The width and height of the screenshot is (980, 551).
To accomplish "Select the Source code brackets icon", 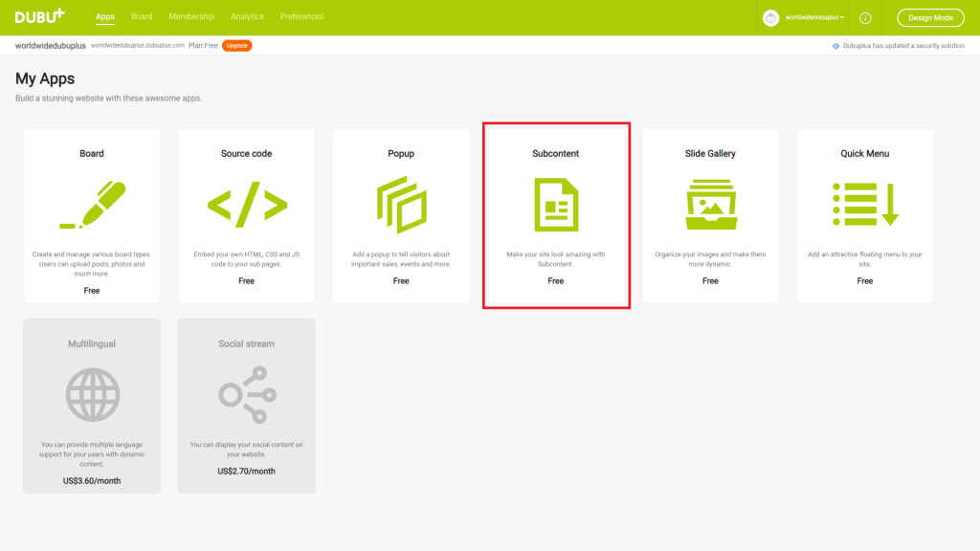I will [x=247, y=205].
